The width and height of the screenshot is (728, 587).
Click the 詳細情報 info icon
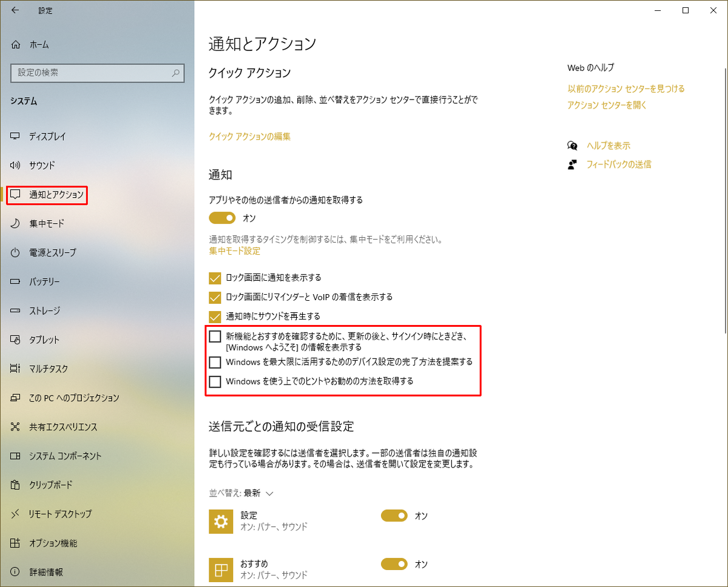point(16,572)
